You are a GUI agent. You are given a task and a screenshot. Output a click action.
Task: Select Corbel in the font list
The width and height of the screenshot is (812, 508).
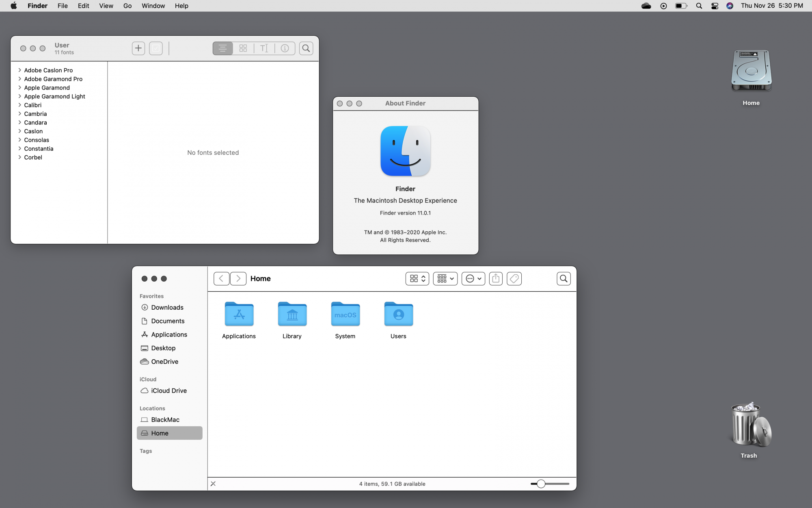click(x=33, y=157)
